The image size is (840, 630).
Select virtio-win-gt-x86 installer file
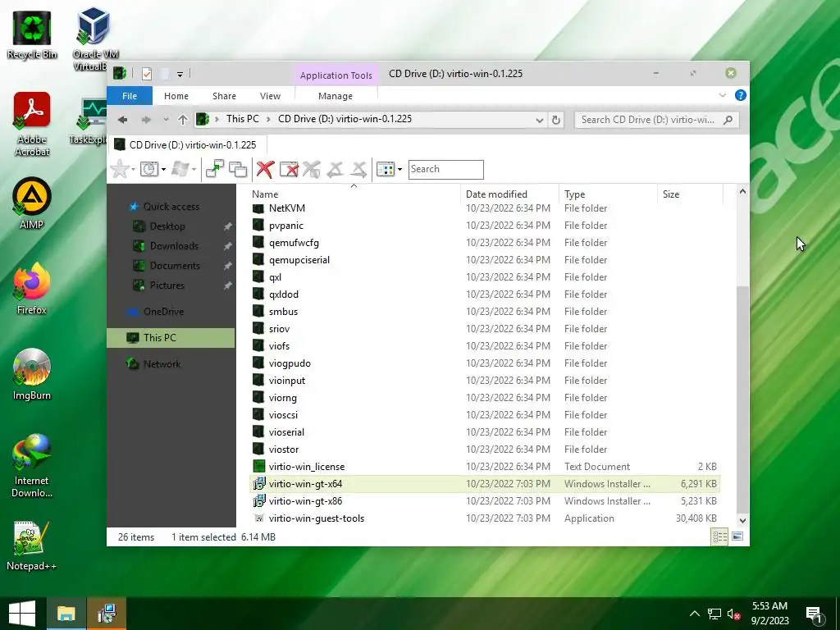485,501
